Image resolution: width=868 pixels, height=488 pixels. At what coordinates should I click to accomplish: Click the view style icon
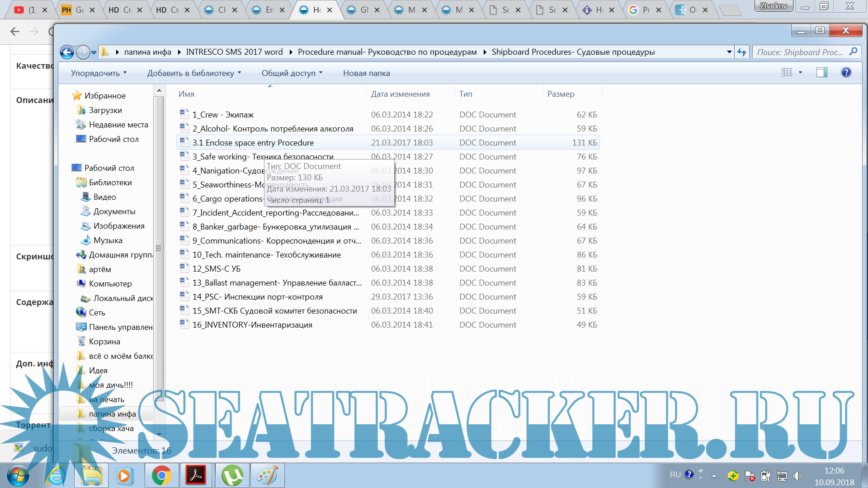pyautogui.click(x=787, y=73)
